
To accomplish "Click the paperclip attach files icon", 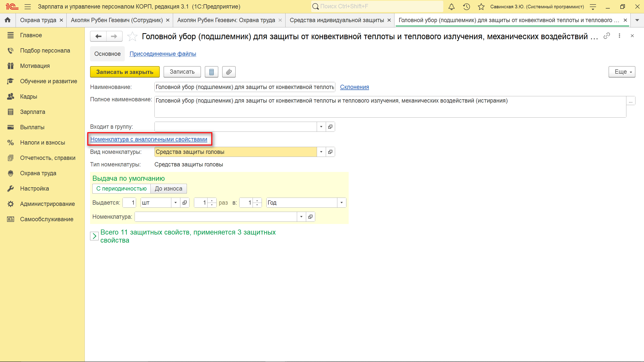I will point(229,72).
